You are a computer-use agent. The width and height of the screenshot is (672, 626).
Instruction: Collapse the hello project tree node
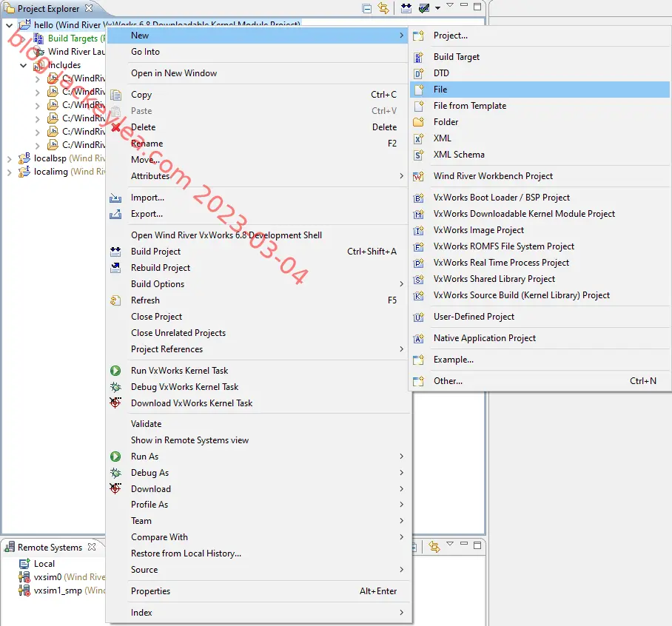pos(10,25)
